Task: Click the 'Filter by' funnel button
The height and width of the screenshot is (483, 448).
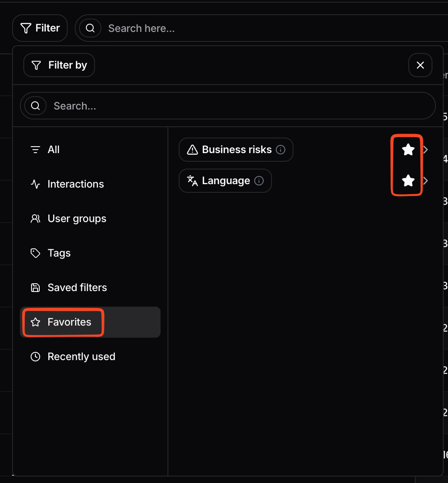Action: pos(59,65)
